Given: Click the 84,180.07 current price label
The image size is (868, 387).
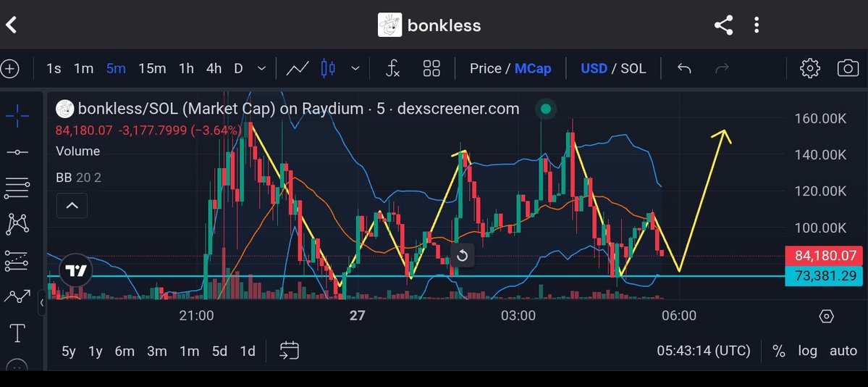Looking at the screenshot, I should click(825, 256).
